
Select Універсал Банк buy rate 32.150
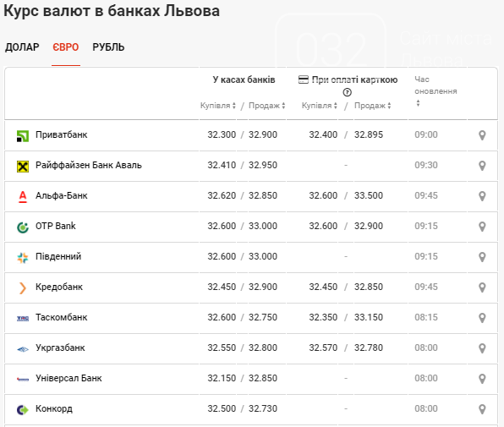(x=222, y=378)
